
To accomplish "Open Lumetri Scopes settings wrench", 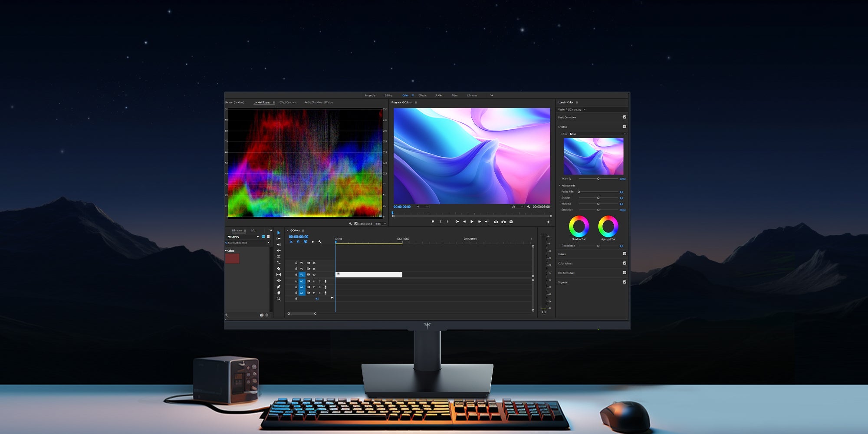I will (x=350, y=224).
